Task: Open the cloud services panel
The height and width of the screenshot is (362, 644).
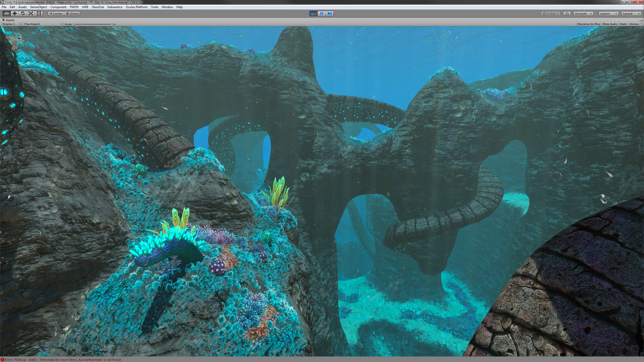Action: (x=567, y=14)
